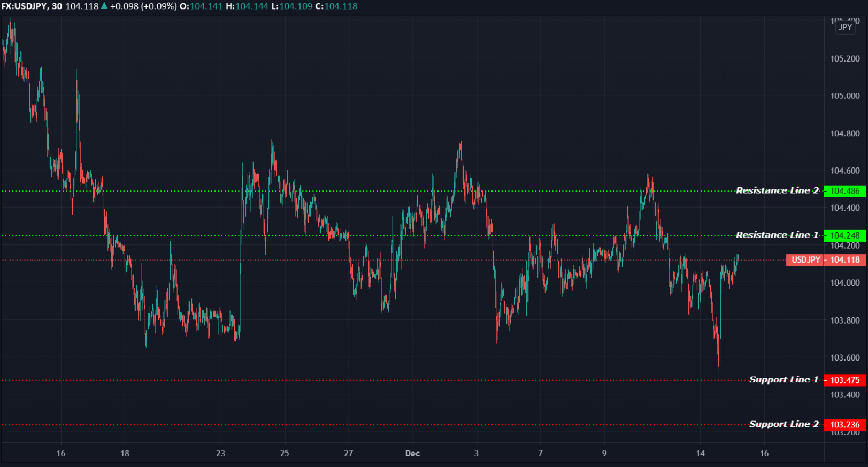Click the close value C:104.118
The image size is (868, 467).
coord(336,6)
